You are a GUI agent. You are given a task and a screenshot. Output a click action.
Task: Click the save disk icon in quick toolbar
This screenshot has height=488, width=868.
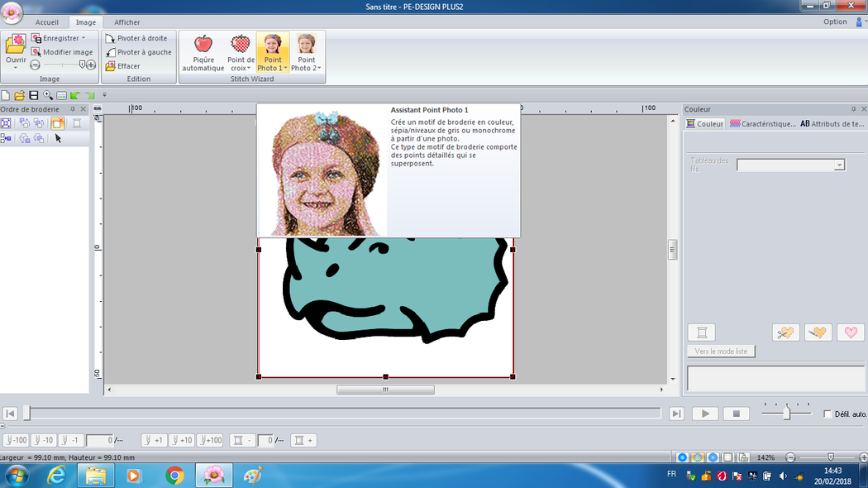coord(34,95)
